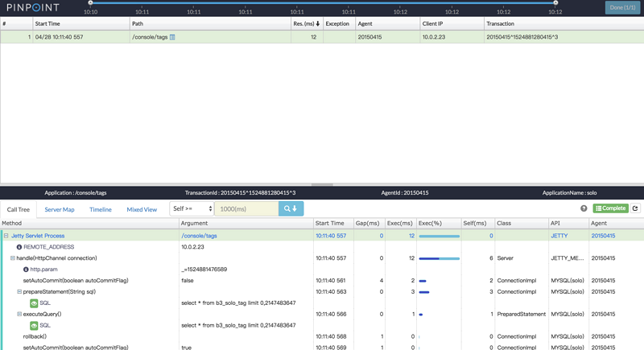Click the Done (1/1) button

[622, 7]
